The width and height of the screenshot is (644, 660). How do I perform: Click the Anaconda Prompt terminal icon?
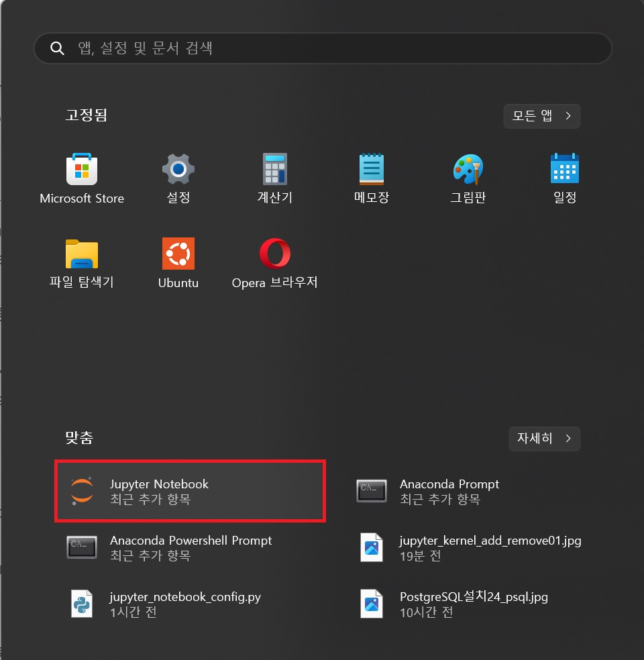click(372, 491)
